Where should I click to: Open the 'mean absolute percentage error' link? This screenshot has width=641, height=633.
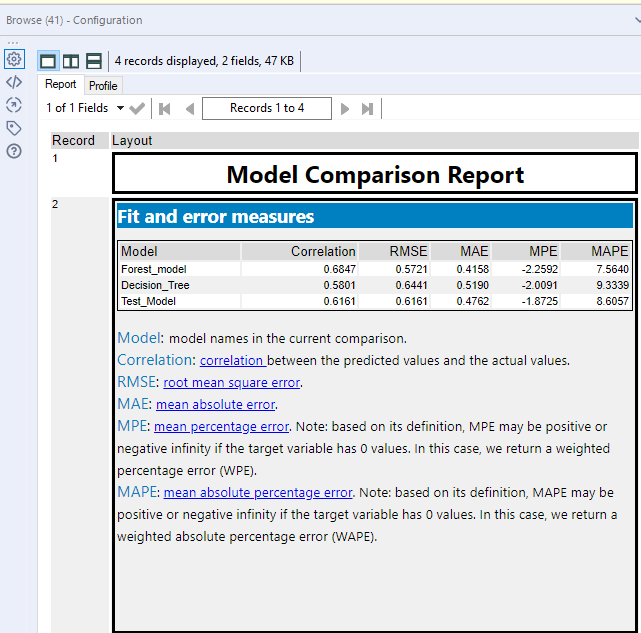pyautogui.click(x=258, y=493)
